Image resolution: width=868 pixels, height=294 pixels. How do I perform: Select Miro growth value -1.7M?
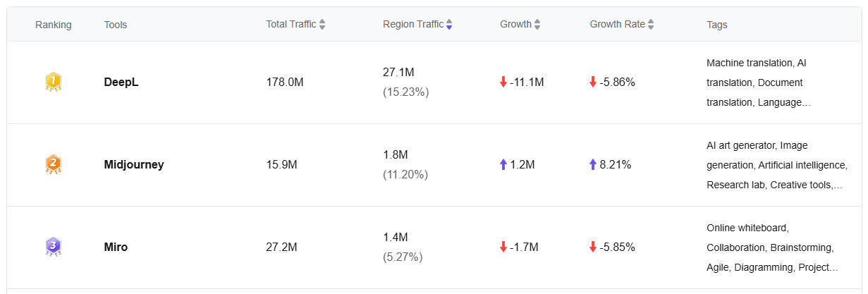524,247
